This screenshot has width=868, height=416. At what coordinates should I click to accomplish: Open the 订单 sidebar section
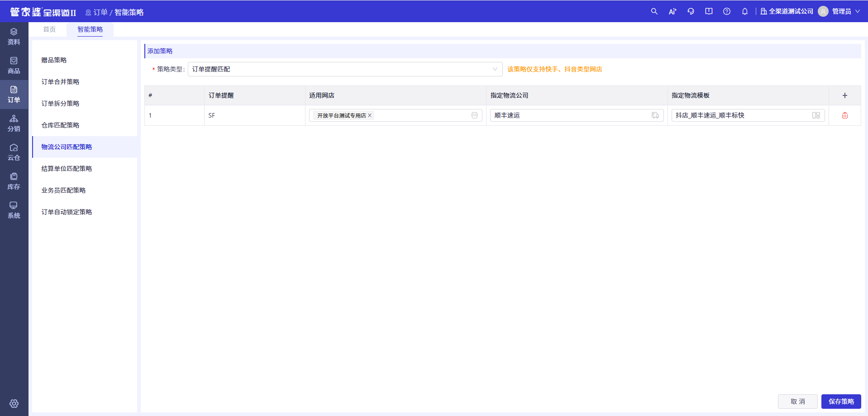click(14, 95)
